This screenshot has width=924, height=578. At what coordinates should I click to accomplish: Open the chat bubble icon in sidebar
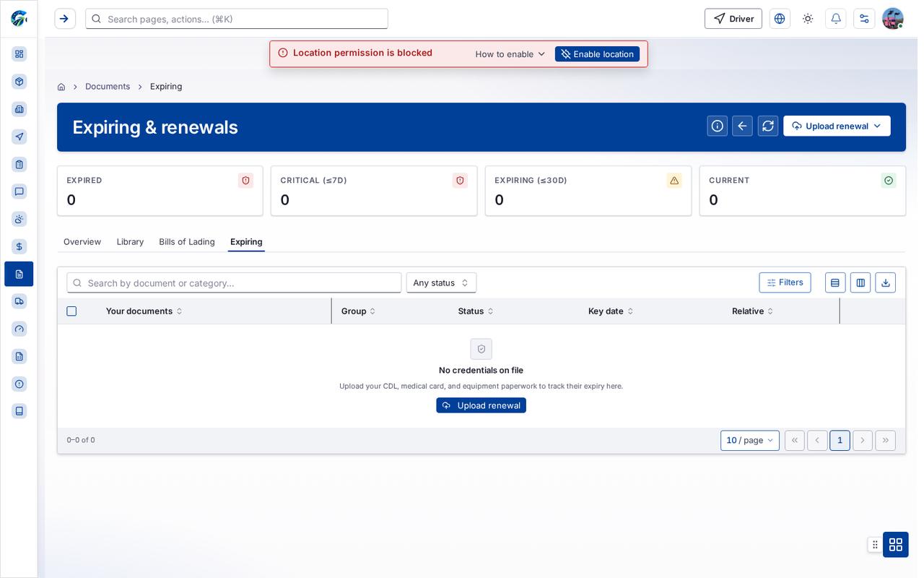point(19,191)
